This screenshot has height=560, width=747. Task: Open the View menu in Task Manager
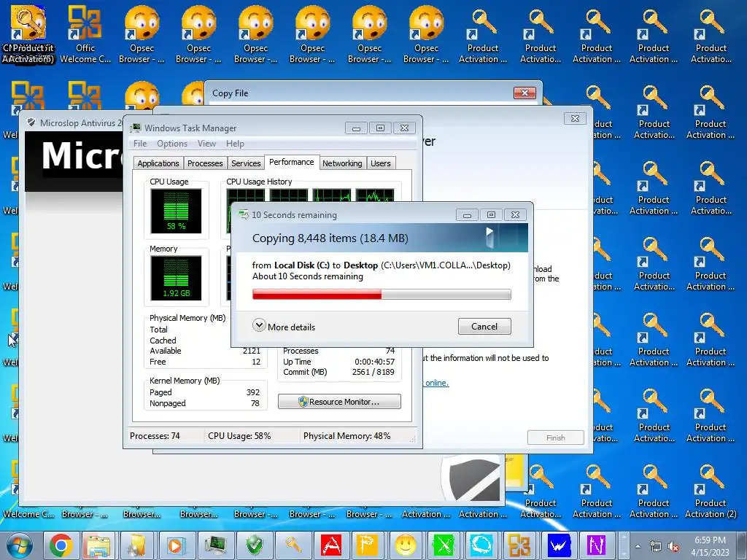[x=206, y=144]
